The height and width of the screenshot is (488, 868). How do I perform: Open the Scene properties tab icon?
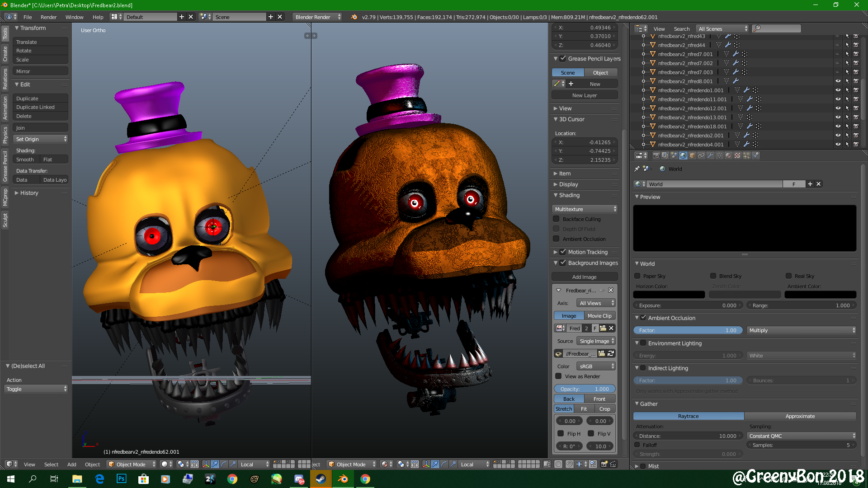tap(674, 155)
